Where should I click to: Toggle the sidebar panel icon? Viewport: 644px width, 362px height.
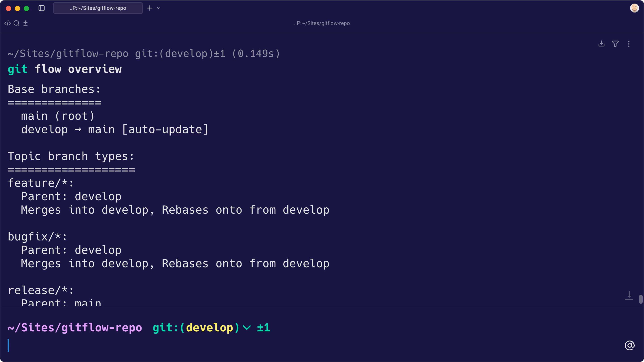tap(42, 8)
